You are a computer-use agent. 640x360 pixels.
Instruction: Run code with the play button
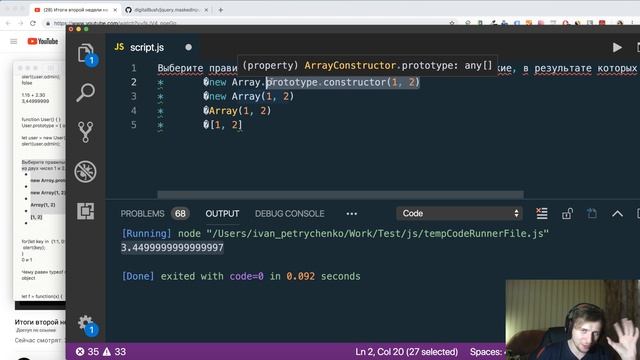pos(617,48)
